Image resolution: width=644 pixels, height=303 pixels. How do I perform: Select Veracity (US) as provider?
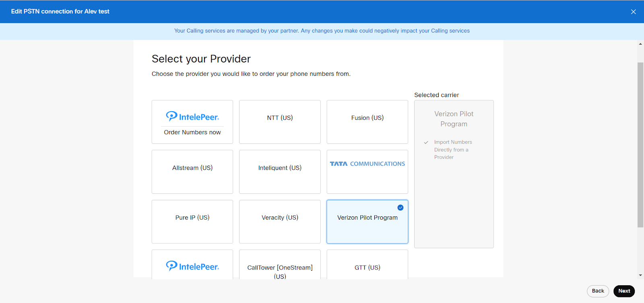(280, 222)
